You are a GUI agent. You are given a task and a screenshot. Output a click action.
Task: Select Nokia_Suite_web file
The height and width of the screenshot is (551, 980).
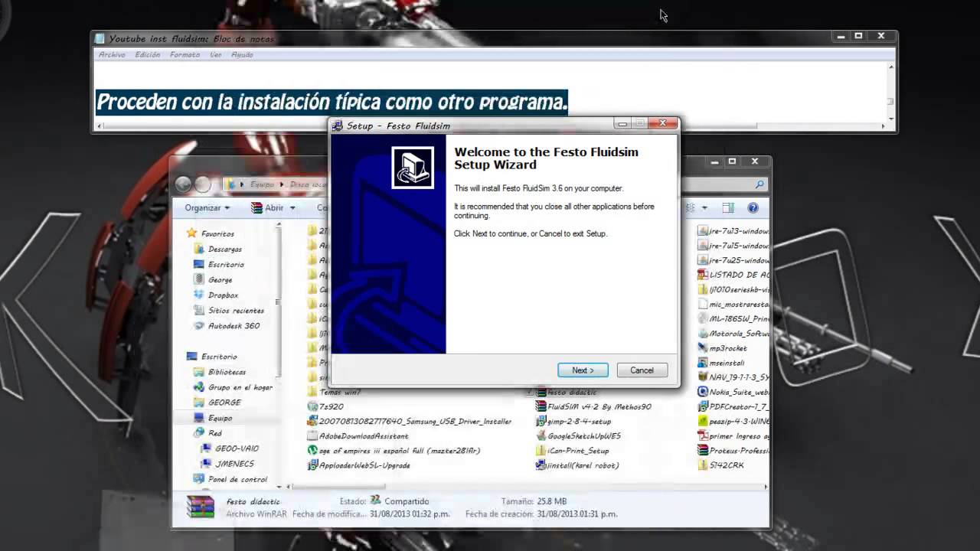[x=733, y=392]
